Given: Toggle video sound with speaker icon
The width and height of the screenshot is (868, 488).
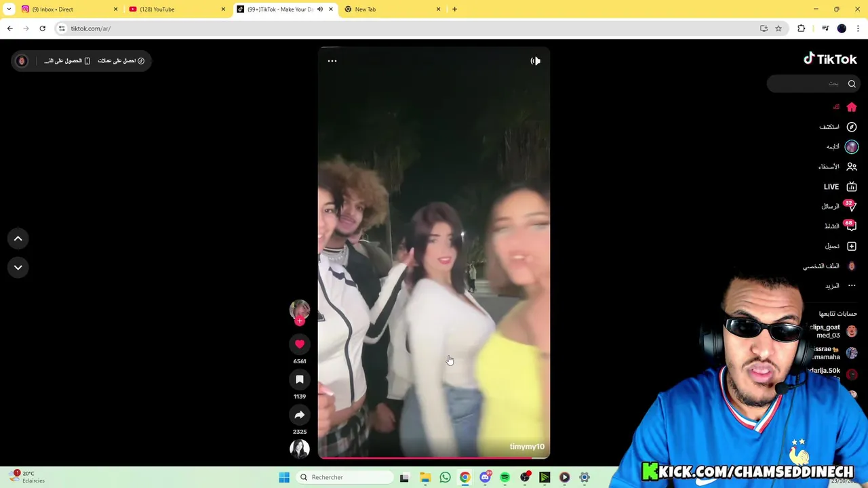Looking at the screenshot, I should (x=536, y=61).
